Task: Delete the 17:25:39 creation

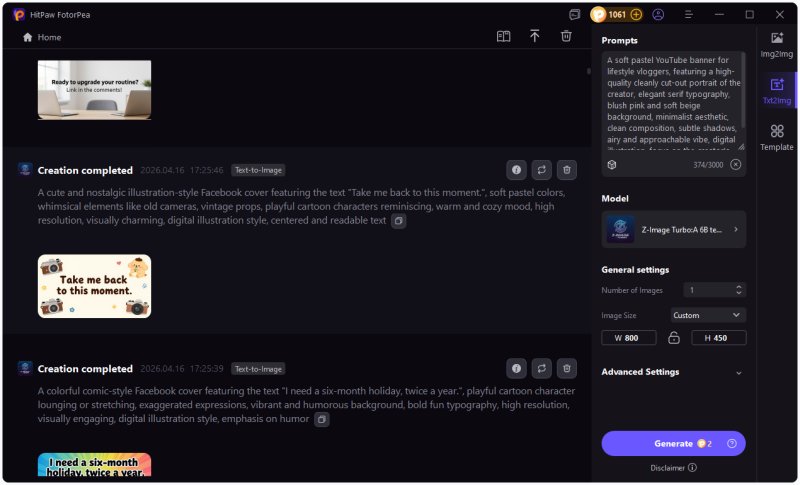Action: pyautogui.click(x=566, y=368)
